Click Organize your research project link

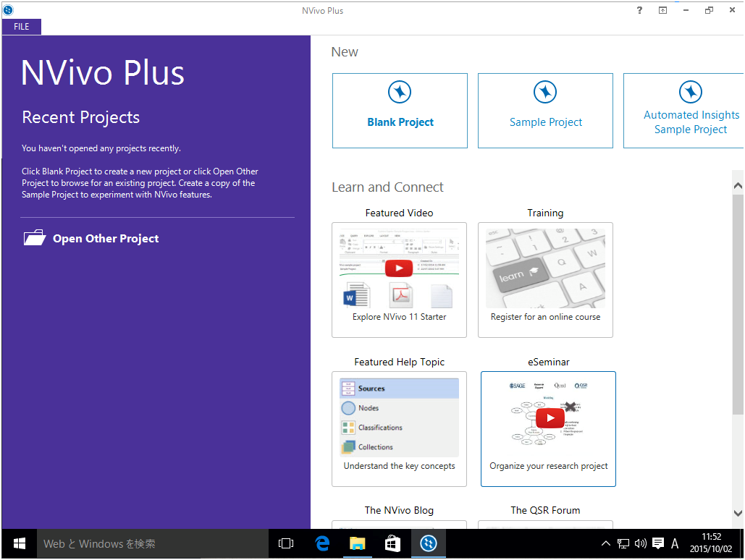point(548,466)
